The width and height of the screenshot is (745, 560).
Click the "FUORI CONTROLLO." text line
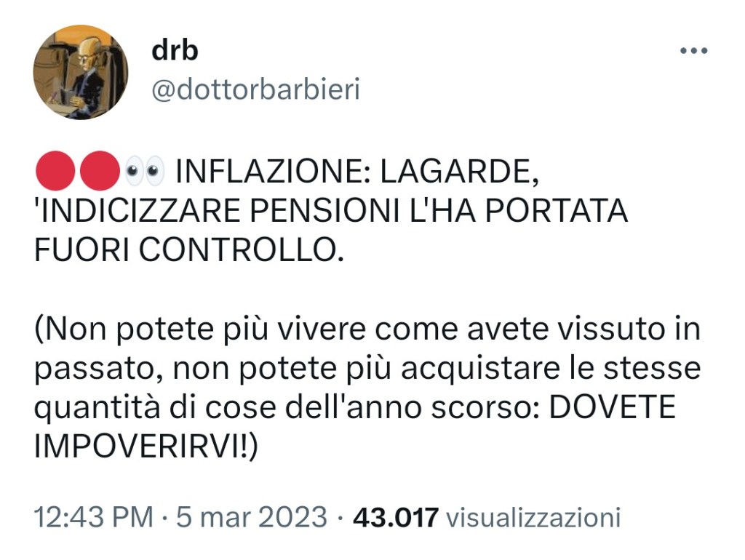click(188, 250)
